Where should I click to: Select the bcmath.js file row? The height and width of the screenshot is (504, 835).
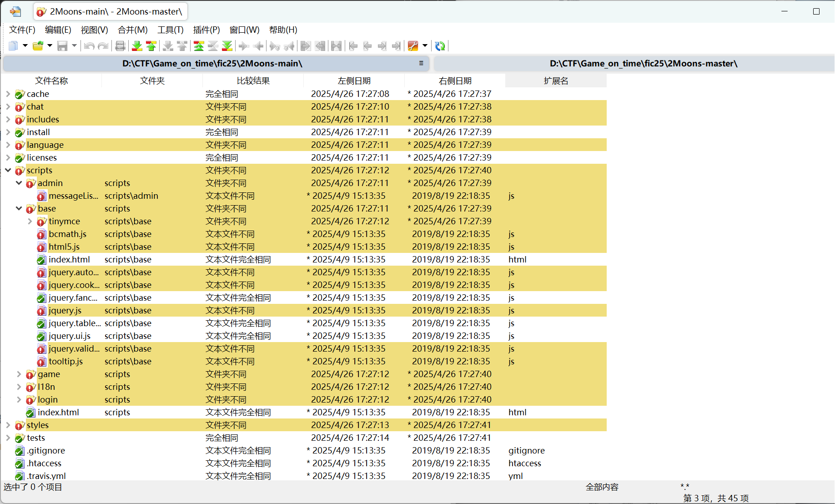tap(304, 234)
